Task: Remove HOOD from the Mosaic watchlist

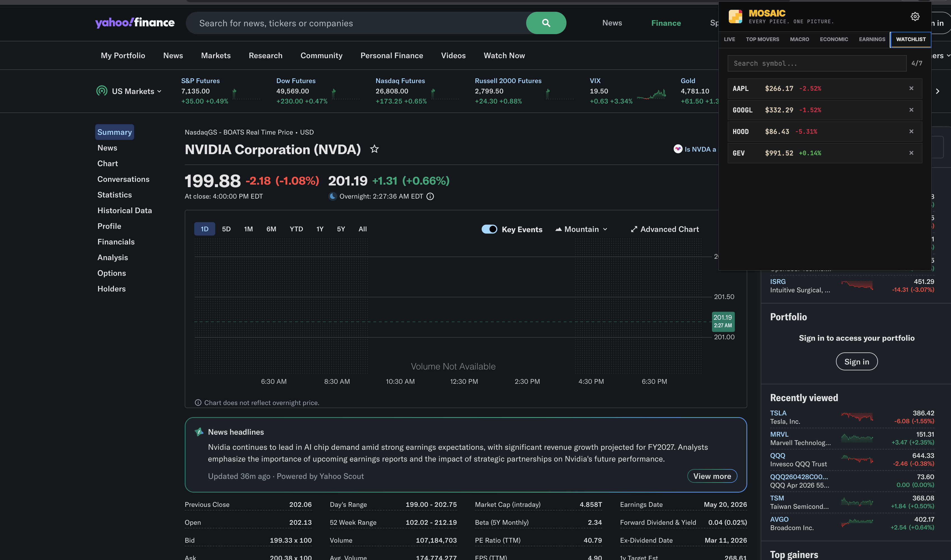Action: [911, 131]
